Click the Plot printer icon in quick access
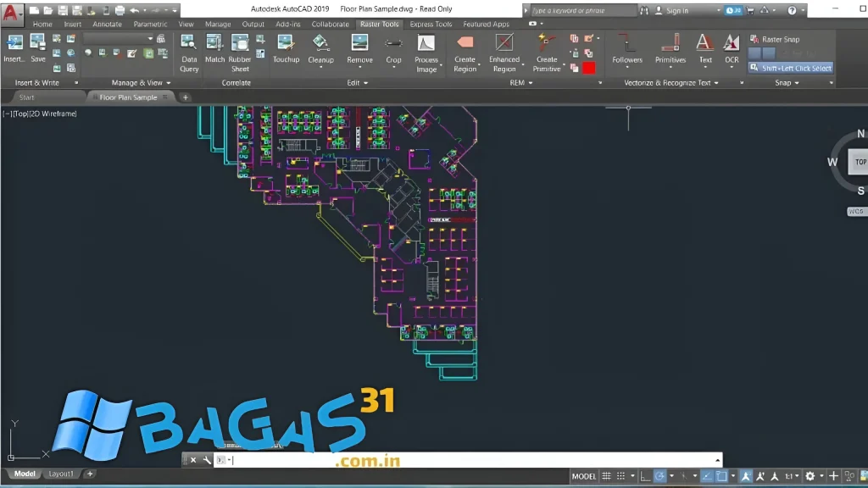Screen dimensions: 868x488 pos(120,10)
